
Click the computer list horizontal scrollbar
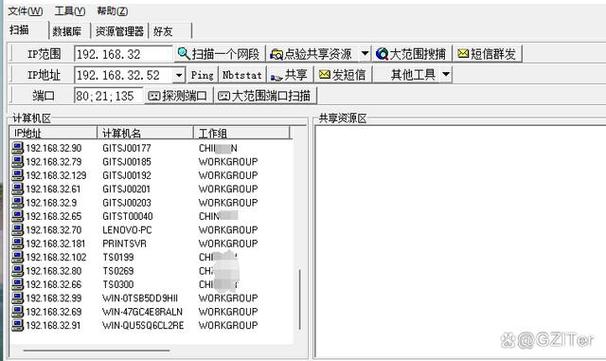tap(97, 351)
